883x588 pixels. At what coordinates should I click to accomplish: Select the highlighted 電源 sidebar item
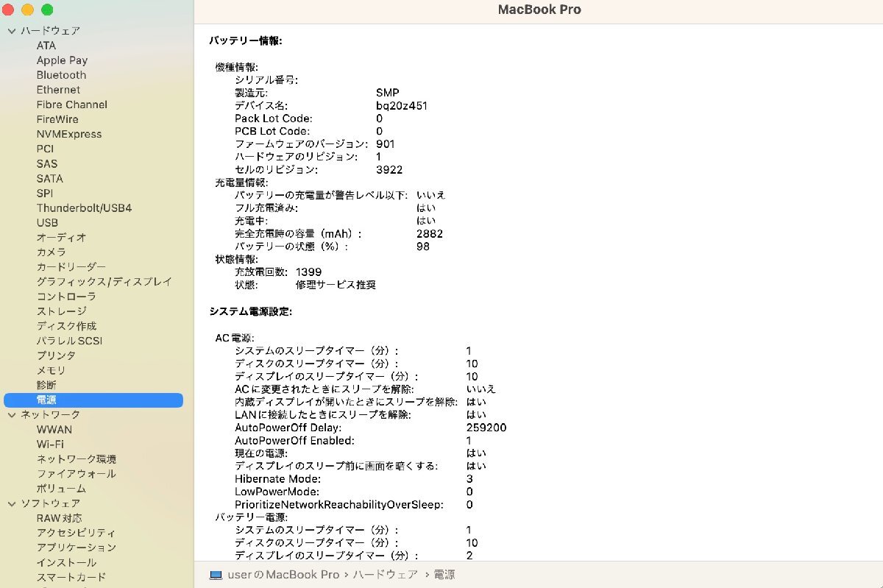click(x=93, y=400)
